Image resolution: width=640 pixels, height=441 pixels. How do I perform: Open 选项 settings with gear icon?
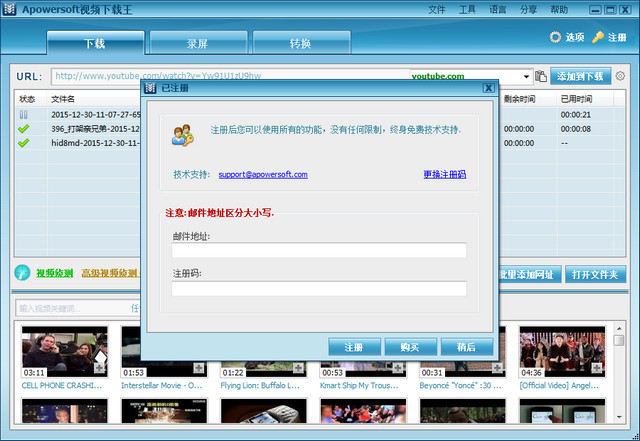pyautogui.click(x=567, y=38)
